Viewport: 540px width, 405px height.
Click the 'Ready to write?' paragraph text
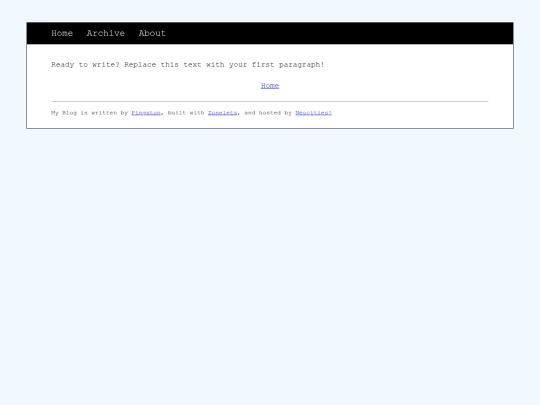(x=188, y=65)
